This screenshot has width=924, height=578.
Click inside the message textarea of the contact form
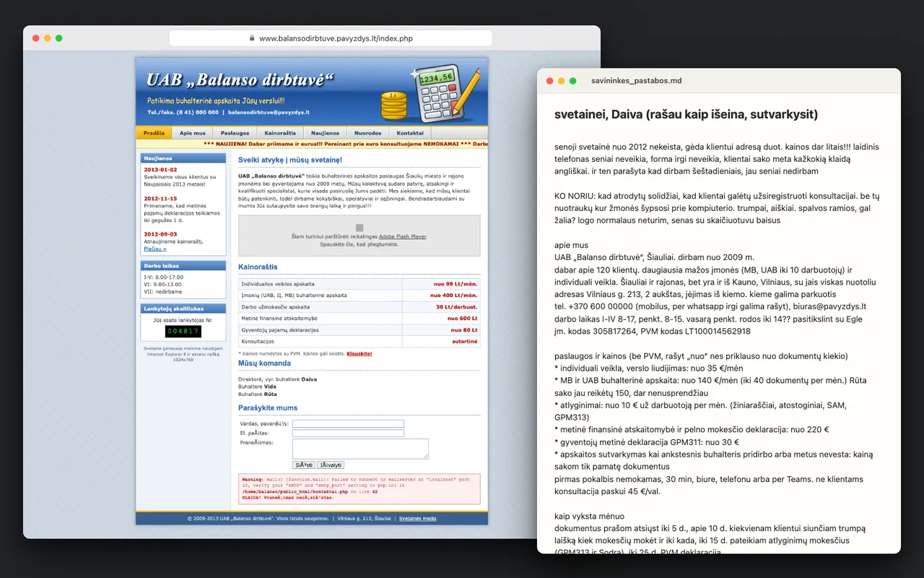[360, 449]
